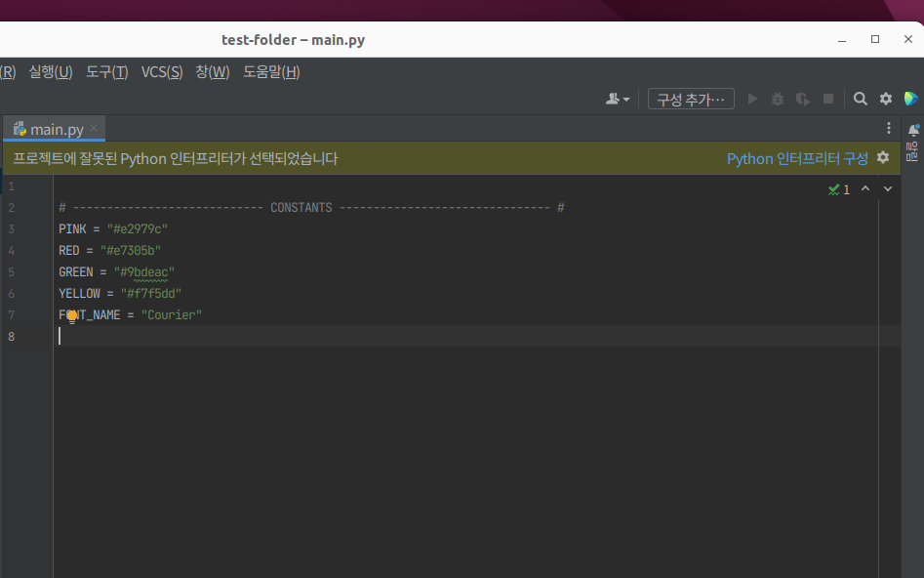
Task: Open the user avatar dropdown
Action: [616, 98]
